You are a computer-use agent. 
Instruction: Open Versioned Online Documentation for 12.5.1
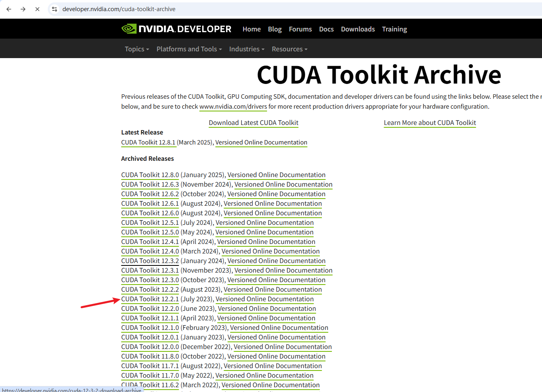265,222
